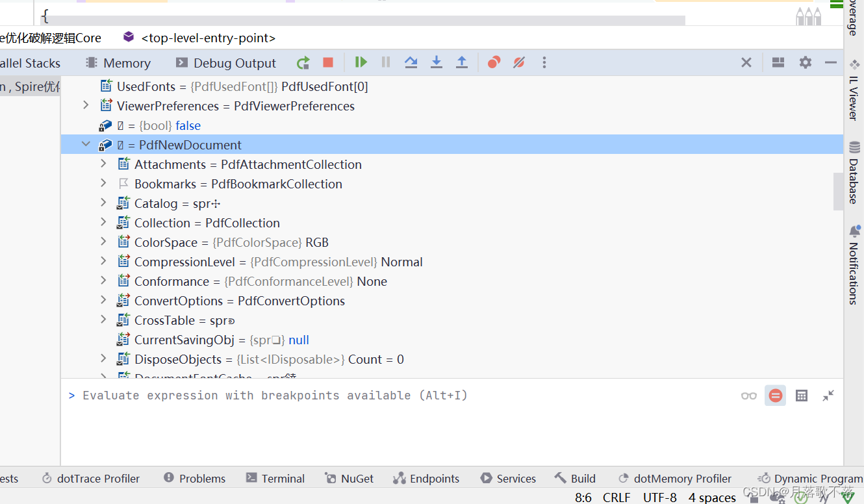Expand the DisposeObjects list
Screen dimensions: 864x504
coord(103,359)
